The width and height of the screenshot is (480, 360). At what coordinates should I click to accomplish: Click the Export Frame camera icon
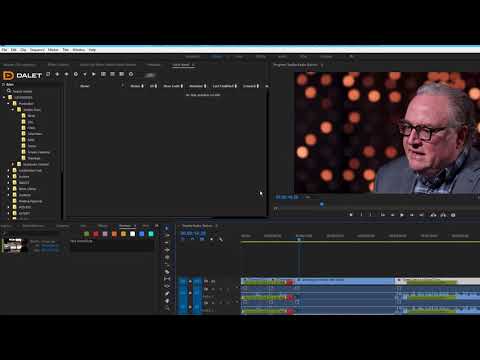pos(453,215)
